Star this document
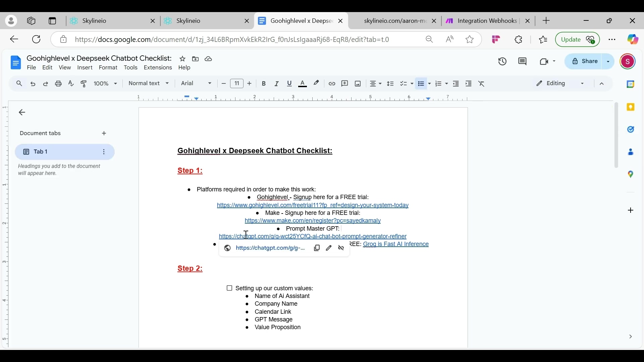Viewport: 644px width, 362px height. pos(182,59)
